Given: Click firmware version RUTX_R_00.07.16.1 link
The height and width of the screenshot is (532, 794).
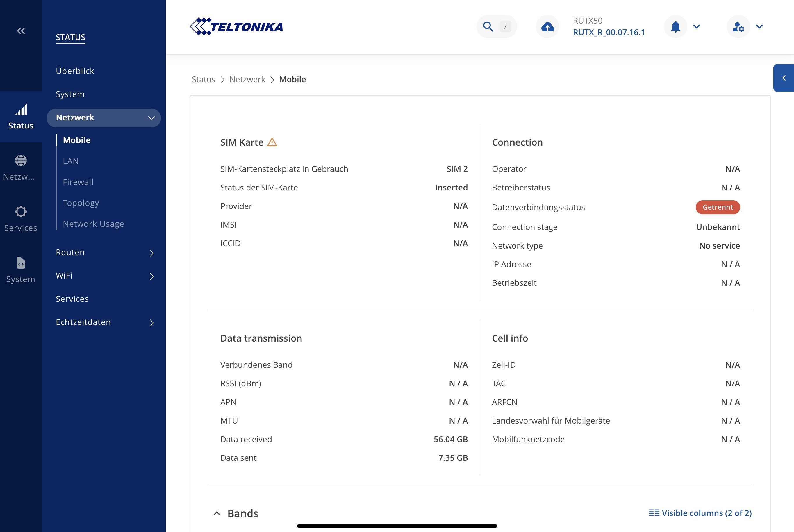Looking at the screenshot, I should pos(609,33).
